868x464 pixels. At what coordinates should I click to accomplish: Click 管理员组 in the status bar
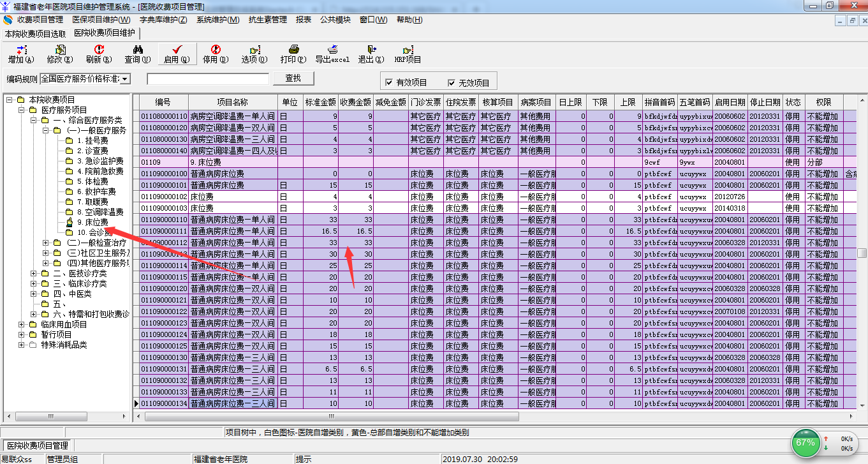point(63,459)
